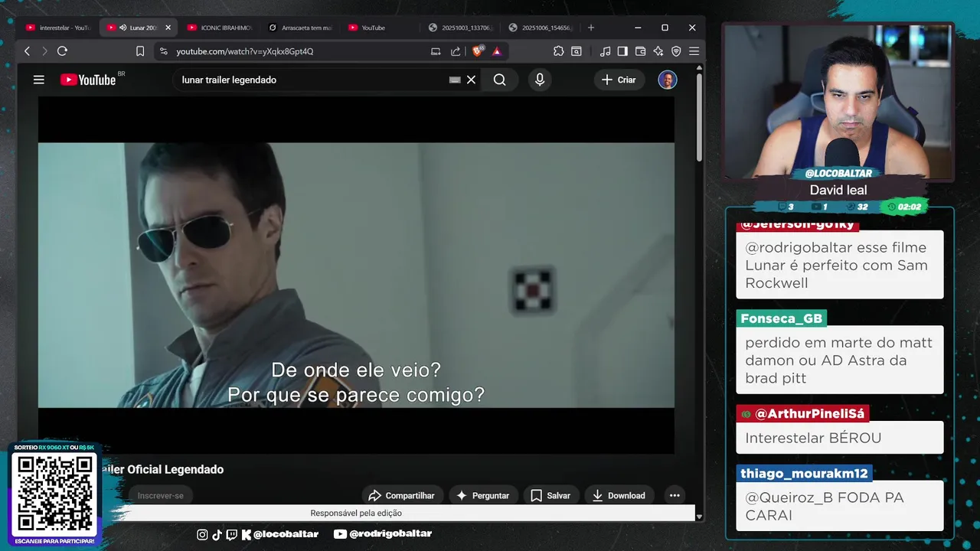Open the on-screen keyboard in search box
Image resolution: width=980 pixels, height=551 pixels.
click(455, 80)
